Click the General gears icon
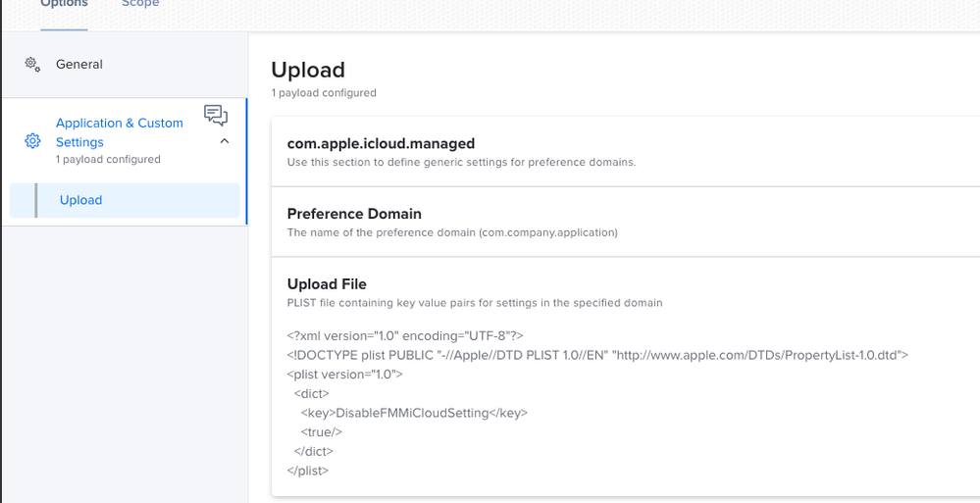This screenshot has height=503, width=980. (x=32, y=65)
